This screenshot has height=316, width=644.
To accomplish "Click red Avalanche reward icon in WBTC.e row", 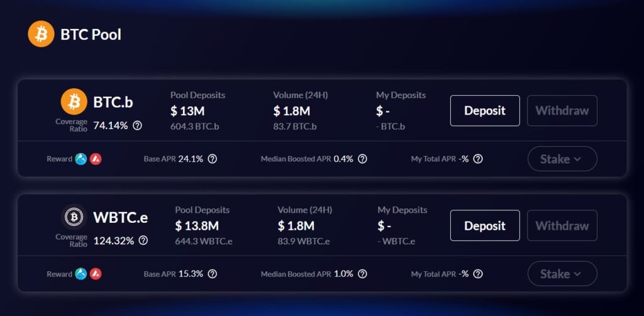I will (x=96, y=274).
